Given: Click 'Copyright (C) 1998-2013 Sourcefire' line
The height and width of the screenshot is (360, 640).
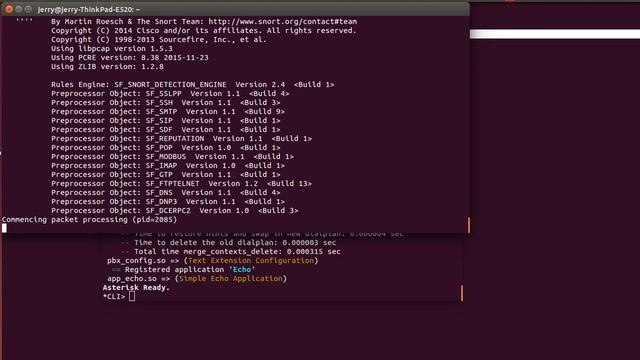Looking at the screenshot, I should click(159, 40).
